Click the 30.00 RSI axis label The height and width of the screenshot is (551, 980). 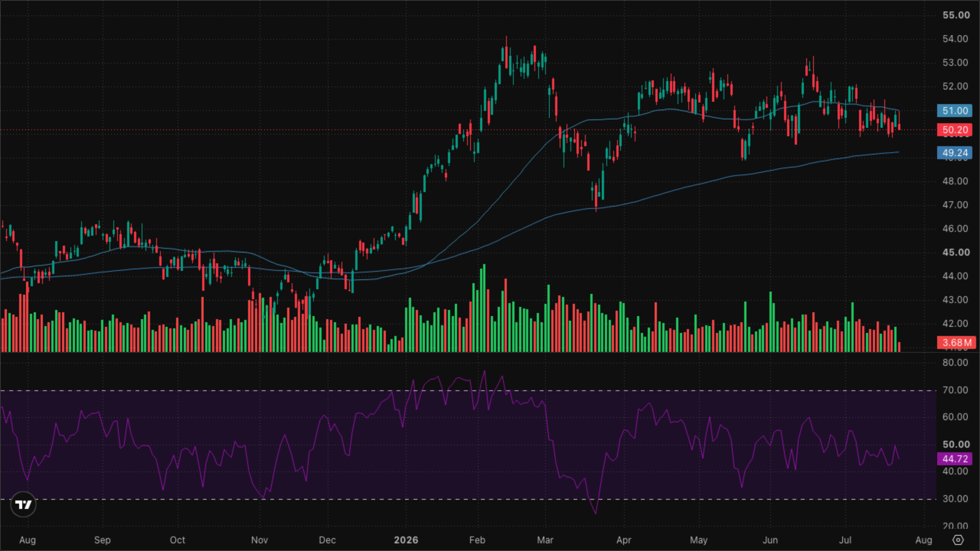[955, 499]
